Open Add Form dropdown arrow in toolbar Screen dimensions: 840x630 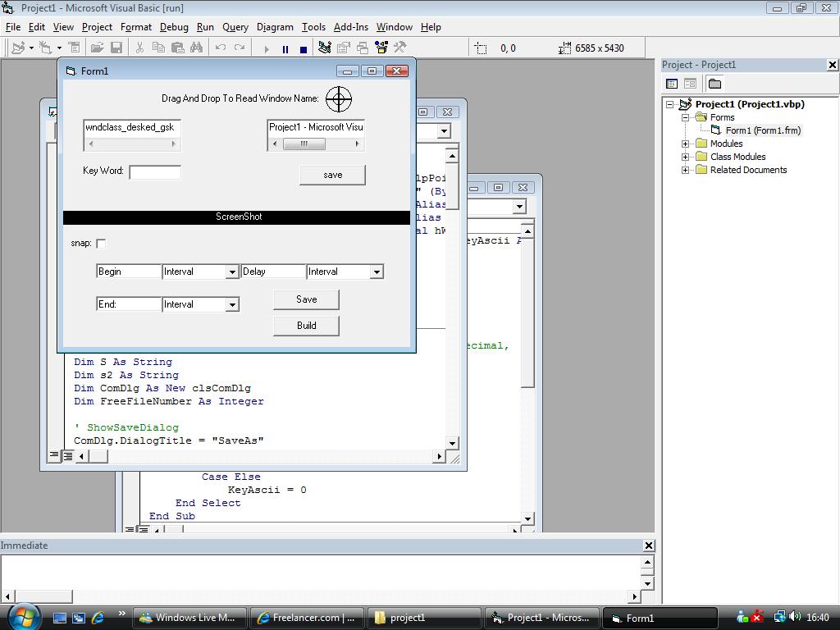click(59, 48)
